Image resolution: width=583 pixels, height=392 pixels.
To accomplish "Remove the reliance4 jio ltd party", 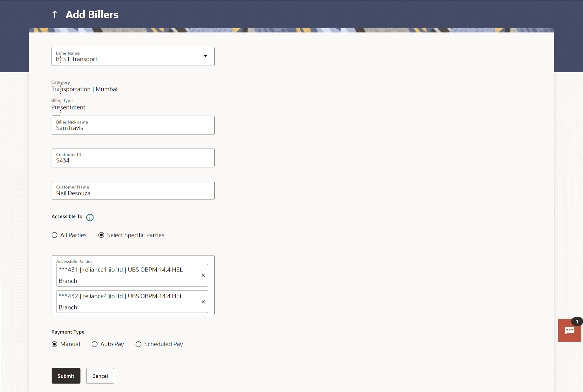I will 203,302.
